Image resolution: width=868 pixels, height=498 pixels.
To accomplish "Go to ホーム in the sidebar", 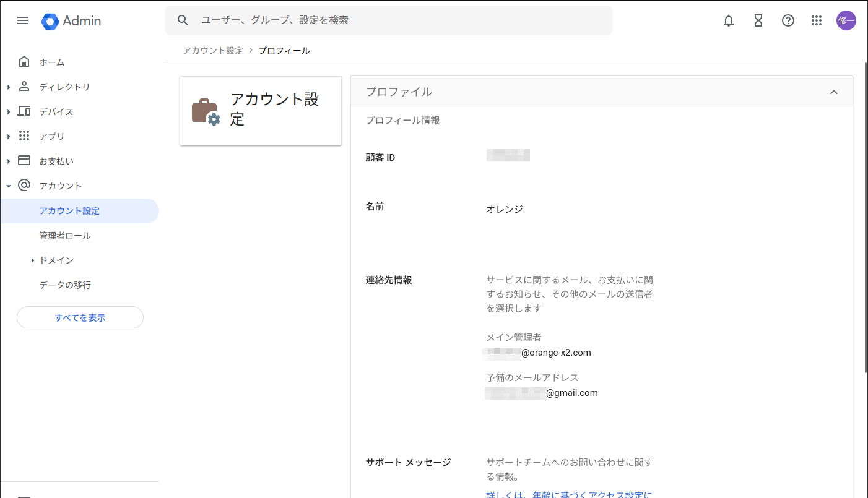I will [52, 62].
